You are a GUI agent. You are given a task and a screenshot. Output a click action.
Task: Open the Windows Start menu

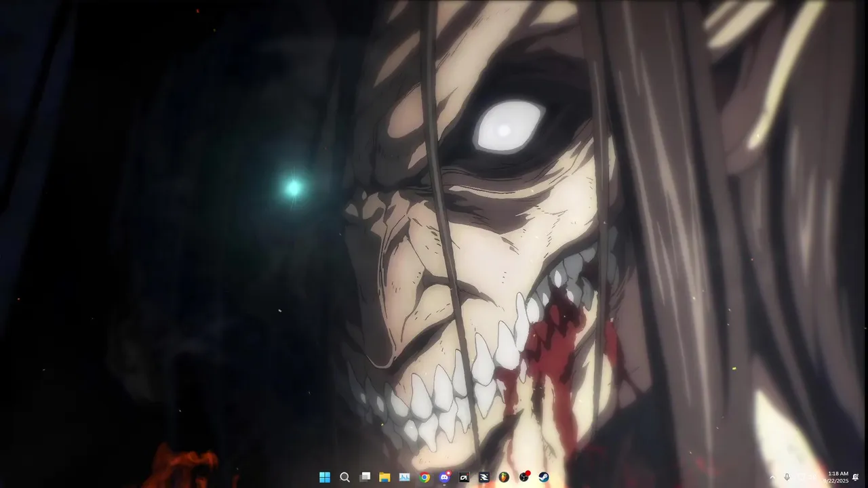click(x=325, y=477)
